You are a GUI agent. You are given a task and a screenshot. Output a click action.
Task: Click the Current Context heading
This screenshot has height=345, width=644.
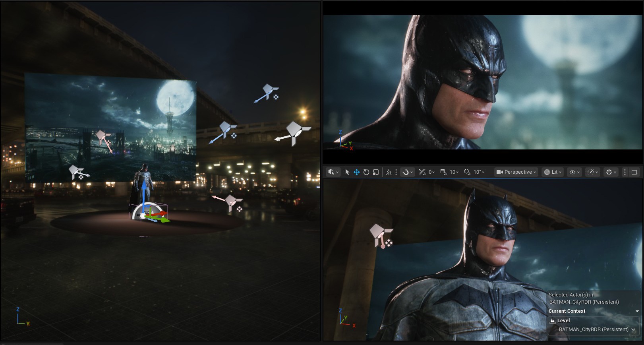[567, 311]
